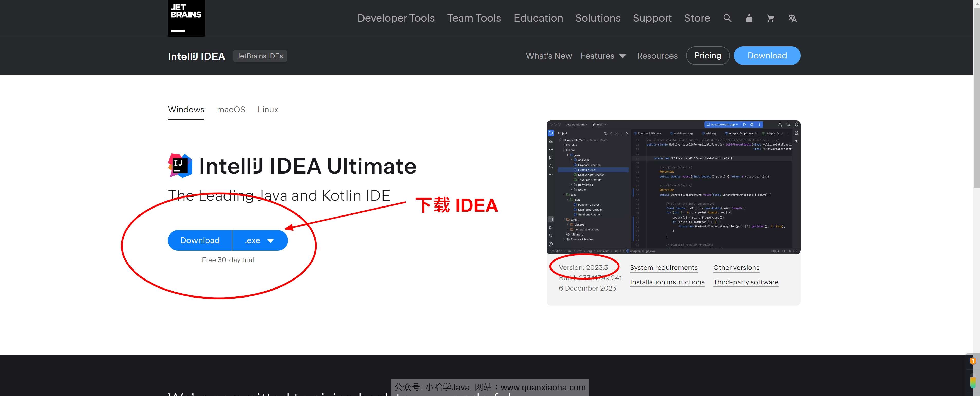Go to the Store
Viewport: 980px width, 396px height.
697,18
